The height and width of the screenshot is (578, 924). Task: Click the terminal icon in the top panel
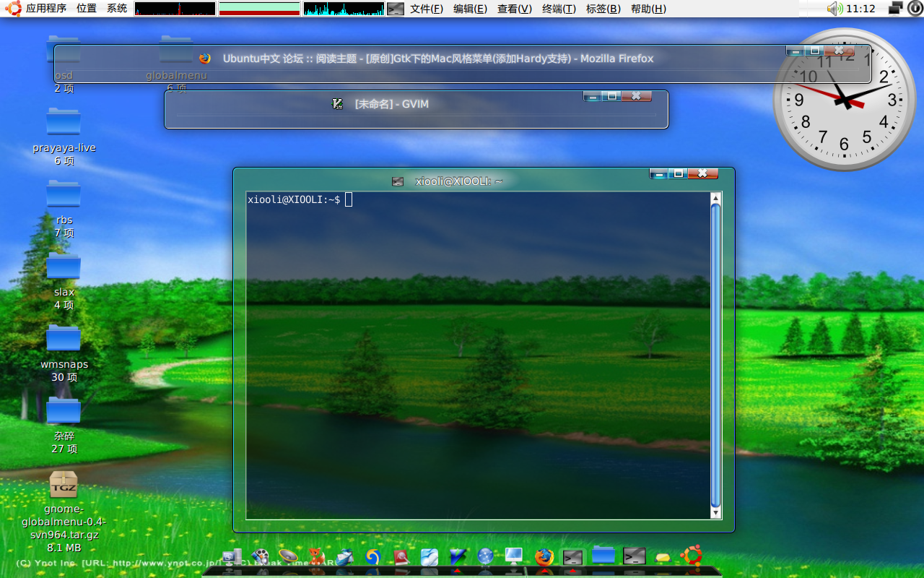(396, 9)
